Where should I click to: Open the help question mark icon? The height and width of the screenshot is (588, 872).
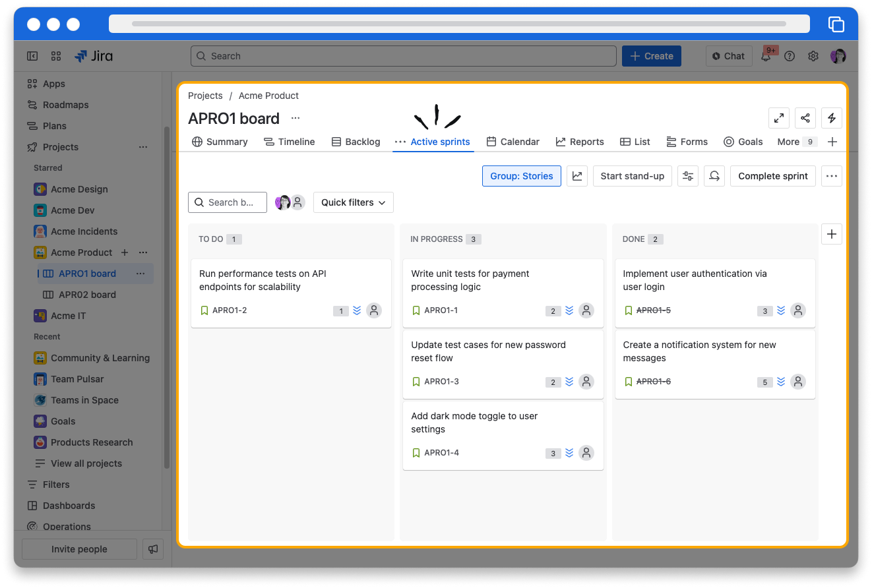tap(790, 56)
